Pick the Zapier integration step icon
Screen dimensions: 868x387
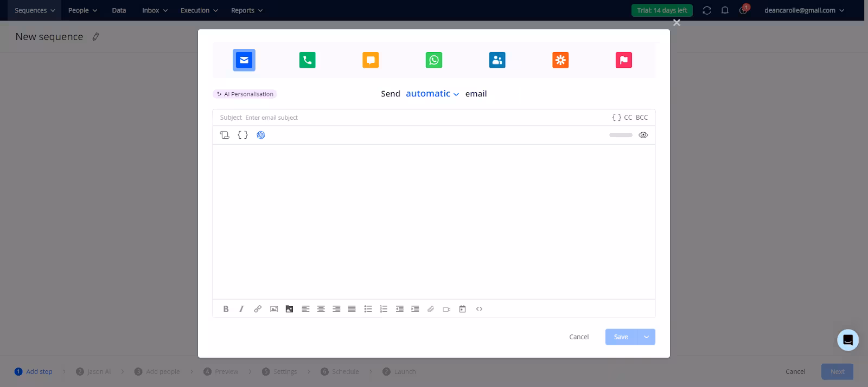point(560,60)
